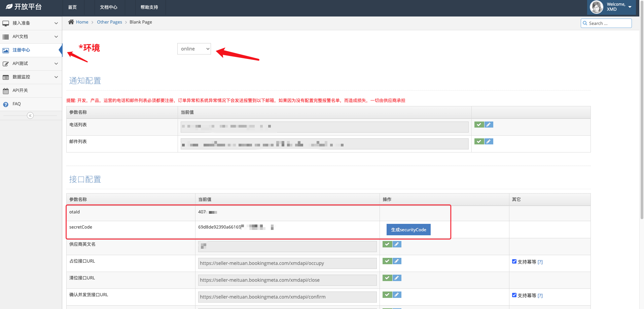Click the 生成securityCode button
The height and width of the screenshot is (309, 644).
click(x=408, y=230)
